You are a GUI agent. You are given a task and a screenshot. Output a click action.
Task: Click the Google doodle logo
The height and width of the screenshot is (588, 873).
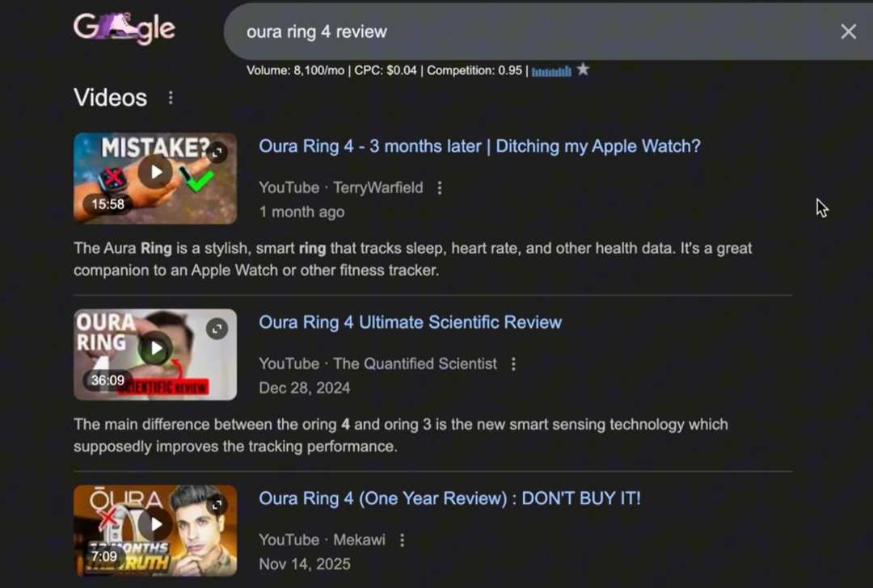[124, 27]
